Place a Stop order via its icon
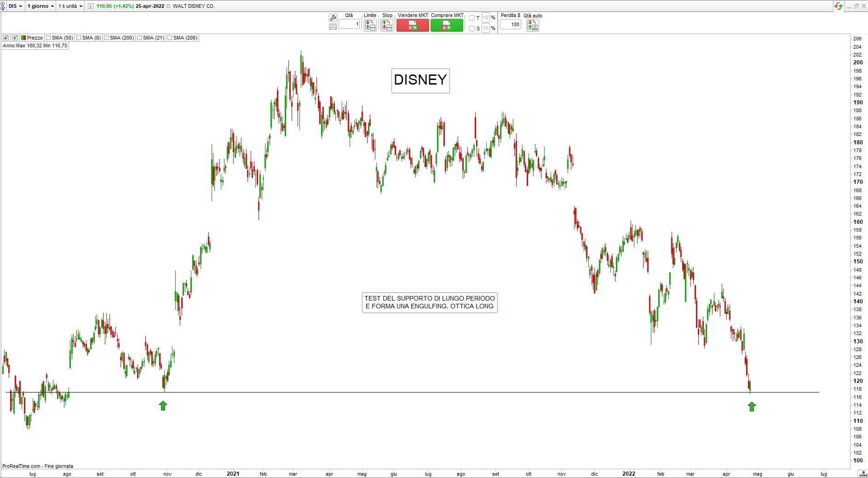The width and height of the screenshot is (868, 478). pos(387,25)
